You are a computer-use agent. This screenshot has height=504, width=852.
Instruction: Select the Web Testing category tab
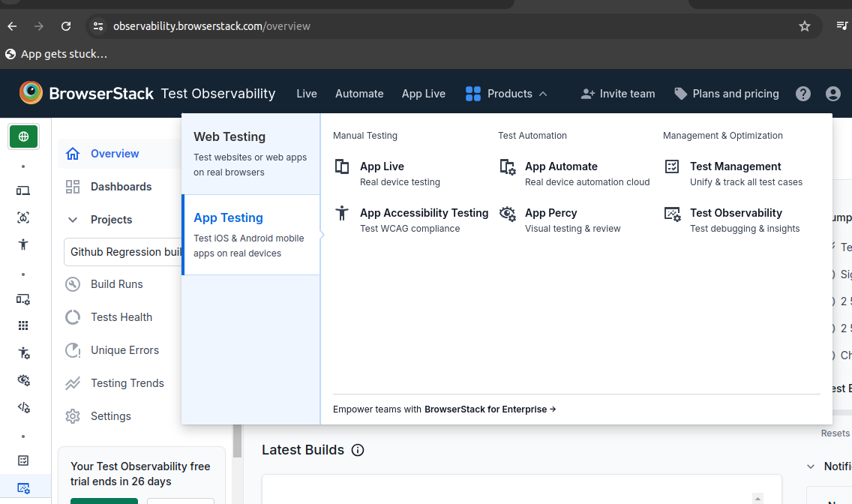[250, 154]
